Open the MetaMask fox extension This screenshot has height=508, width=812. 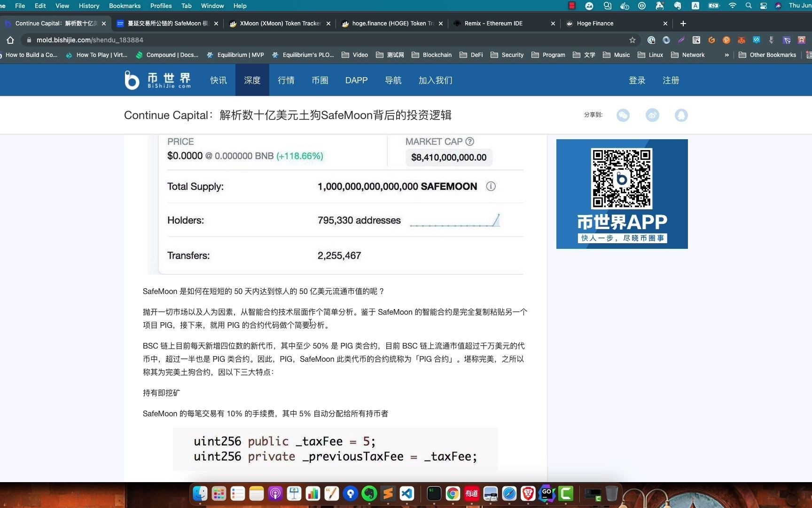tap(742, 40)
